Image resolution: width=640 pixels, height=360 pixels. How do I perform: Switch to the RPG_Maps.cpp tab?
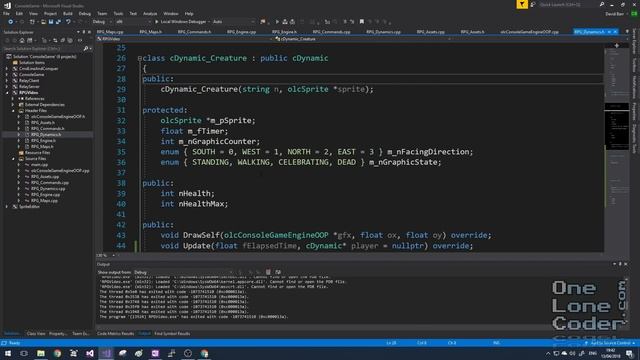[110, 32]
